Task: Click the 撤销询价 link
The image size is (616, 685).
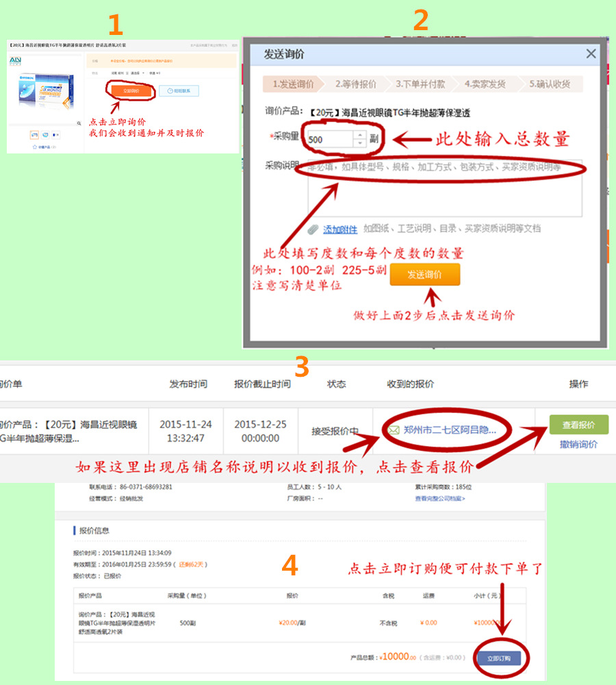Action: 578,445
